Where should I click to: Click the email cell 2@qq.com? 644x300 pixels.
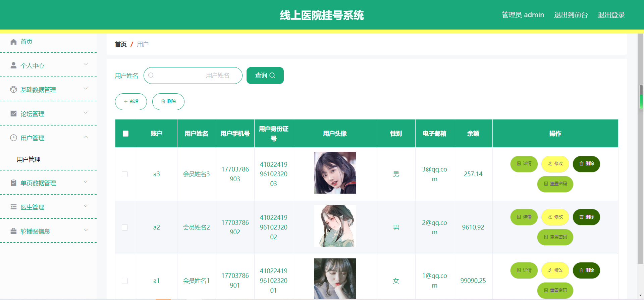tap(435, 227)
